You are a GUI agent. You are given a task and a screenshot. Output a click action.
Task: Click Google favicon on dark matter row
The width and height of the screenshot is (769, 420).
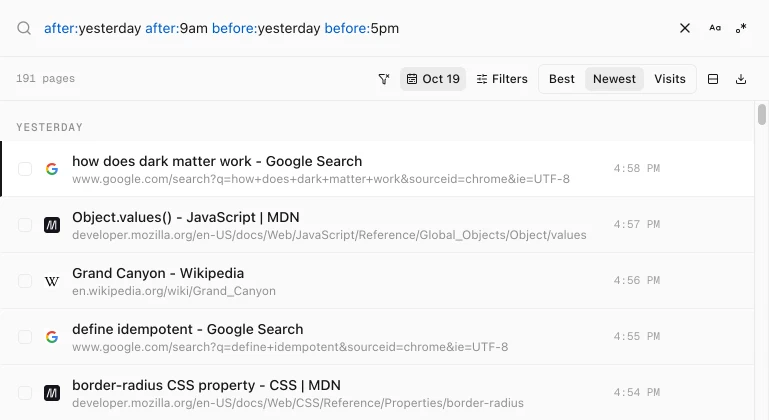click(52, 169)
